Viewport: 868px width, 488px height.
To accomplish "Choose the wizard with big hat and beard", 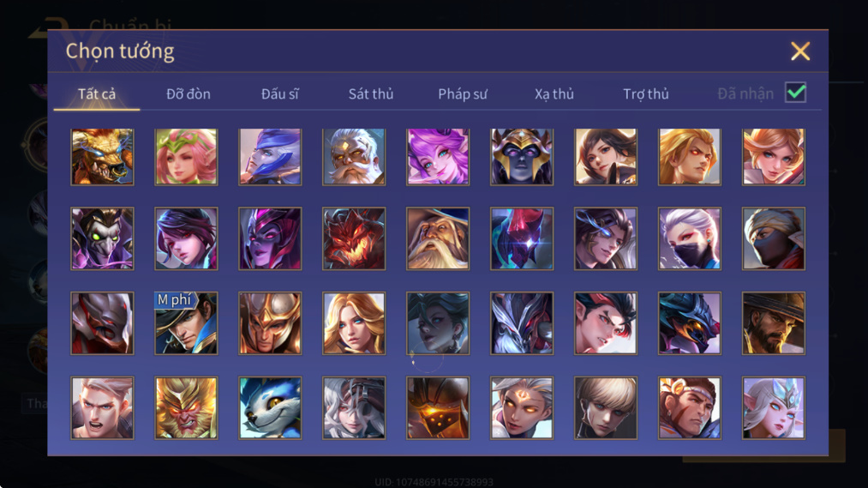I will coord(438,238).
